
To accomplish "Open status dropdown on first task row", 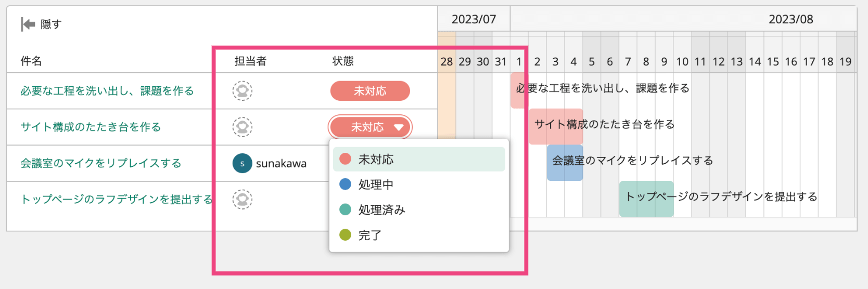I will [x=370, y=91].
